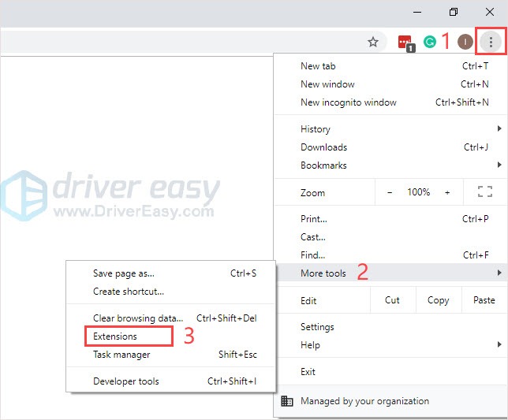Image resolution: width=508 pixels, height=420 pixels.
Task: Decrease zoom with the minus button
Action: [x=390, y=192]
